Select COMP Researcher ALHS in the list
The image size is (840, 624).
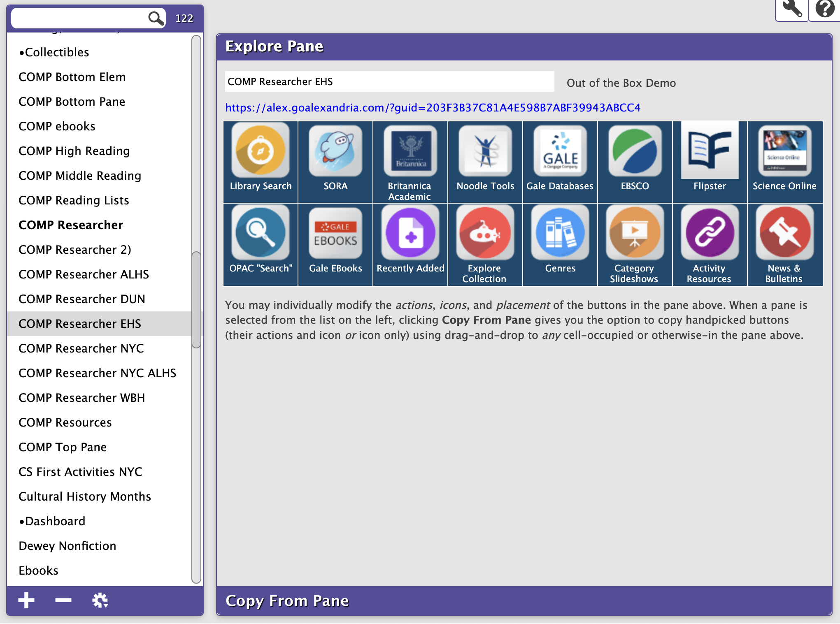pos(99,274)
